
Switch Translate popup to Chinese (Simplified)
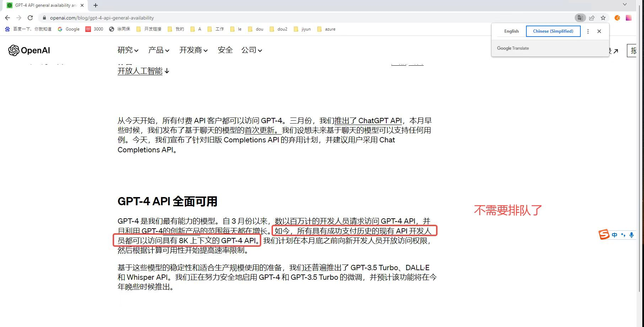tap(553, 31)
